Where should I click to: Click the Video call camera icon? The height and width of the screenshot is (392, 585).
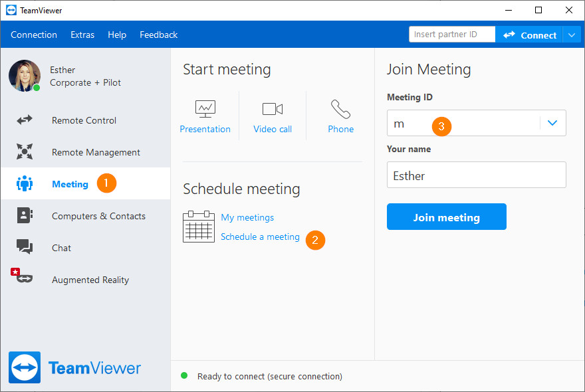click(x=273, y=109)
